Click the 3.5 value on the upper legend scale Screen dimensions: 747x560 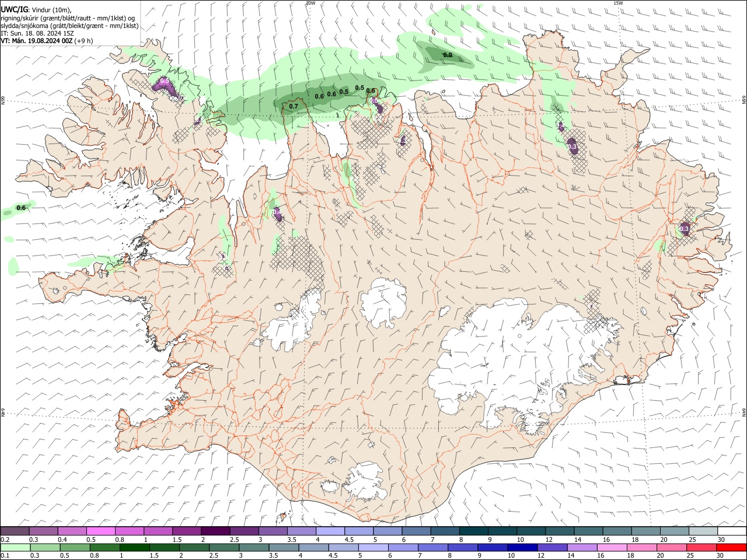pos(292,540)
